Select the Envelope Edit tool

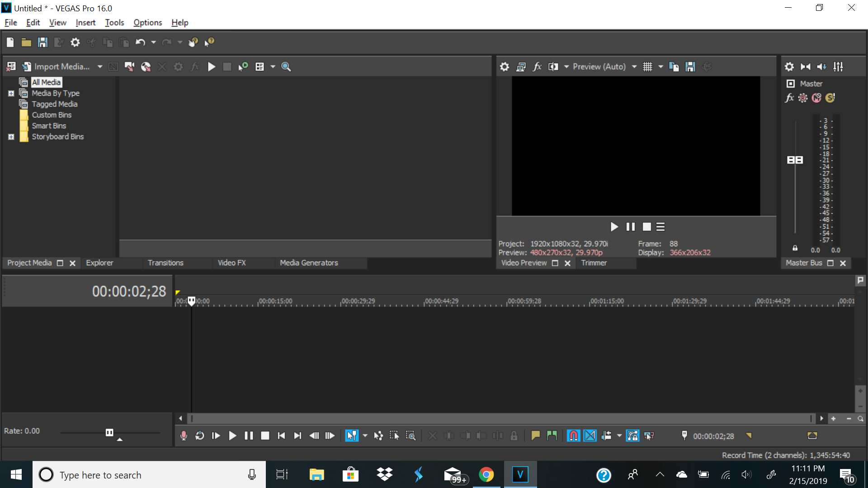pyautogui.click(x=378, y=436)
